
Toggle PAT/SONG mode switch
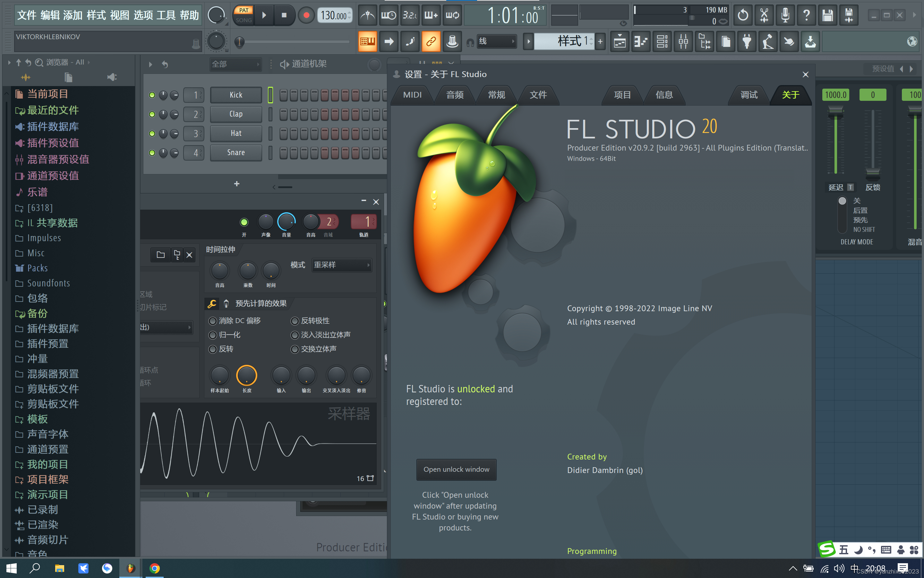click(x=244, y=15)
